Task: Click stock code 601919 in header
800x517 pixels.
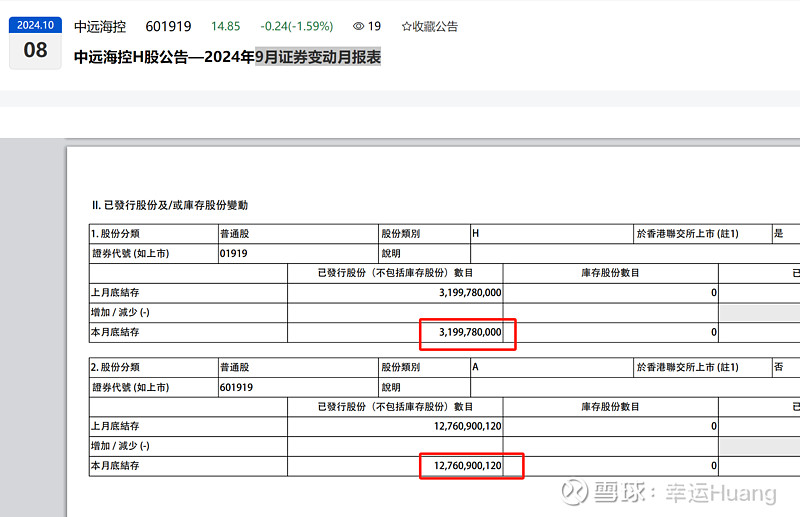Action: 168,27
